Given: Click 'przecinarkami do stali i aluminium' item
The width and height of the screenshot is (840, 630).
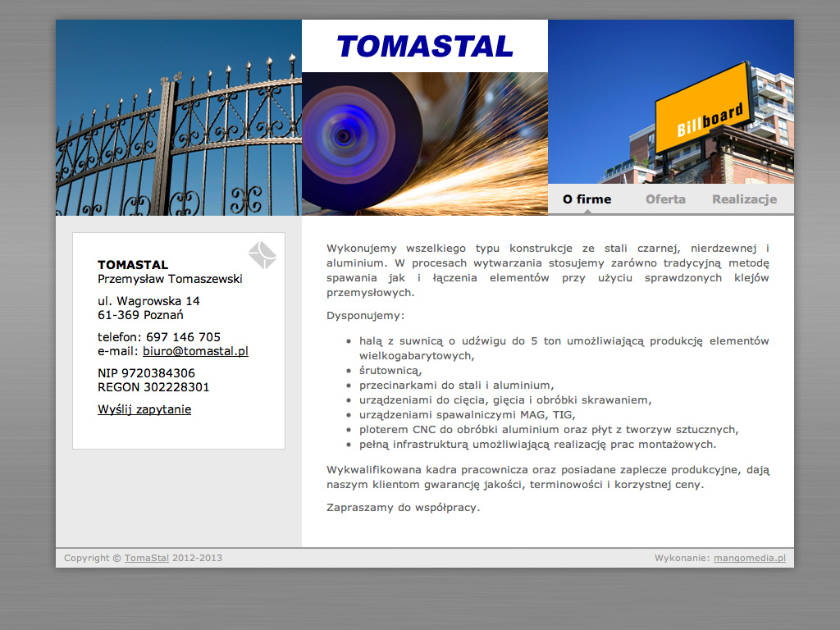Looking at the screenshot, I should point(456,386).
